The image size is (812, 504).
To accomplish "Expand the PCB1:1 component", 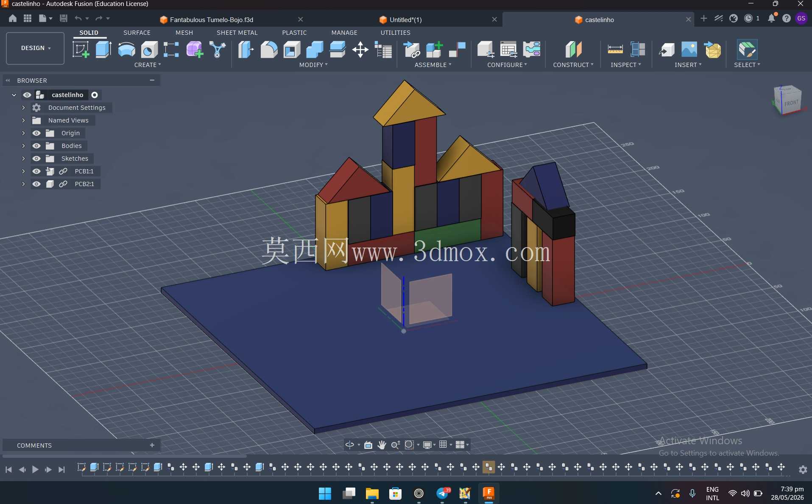I will click(x=24, y=171).
